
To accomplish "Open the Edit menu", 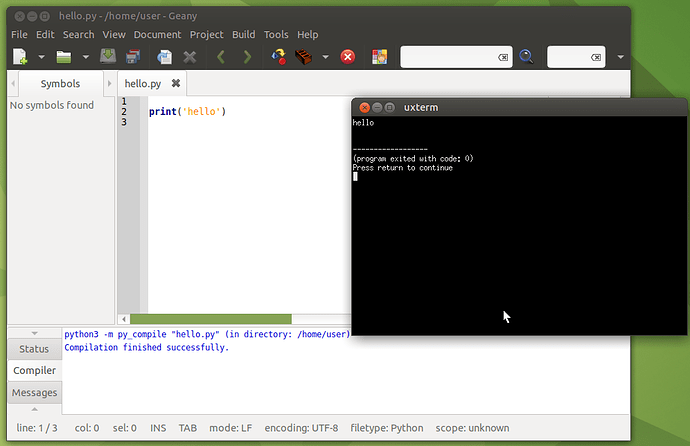I will click(x=45, y=34).
